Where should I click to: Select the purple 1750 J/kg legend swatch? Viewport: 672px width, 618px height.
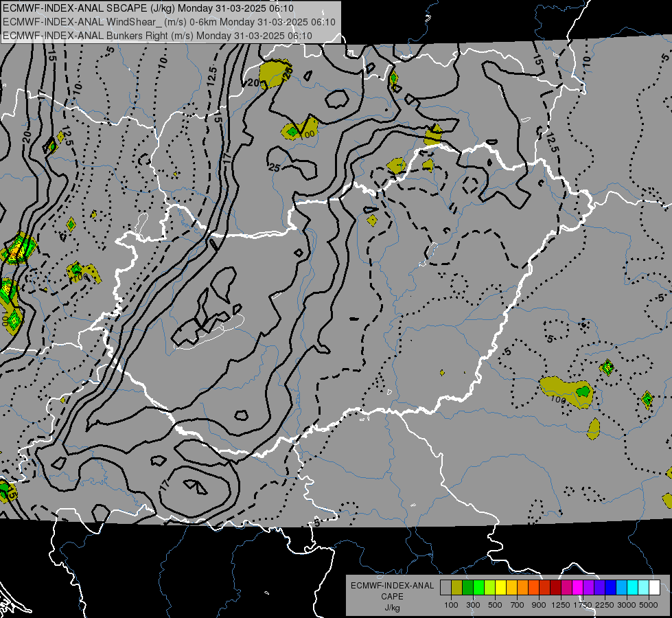(588, 587)
